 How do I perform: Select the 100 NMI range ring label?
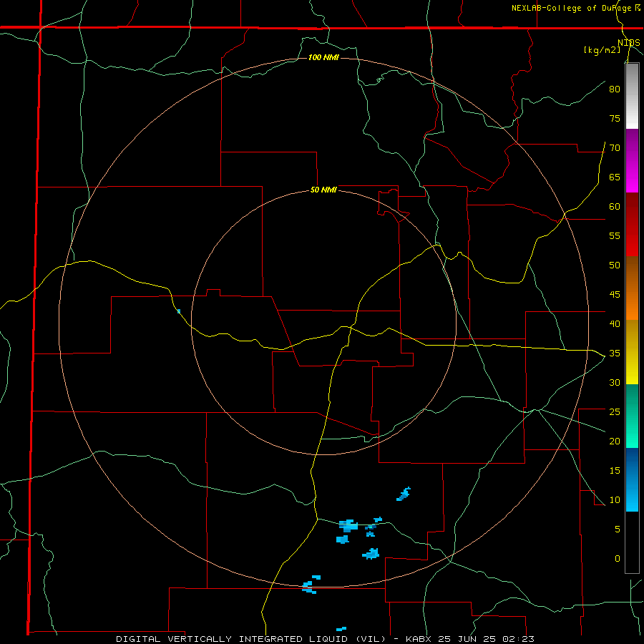click(323, 57)
